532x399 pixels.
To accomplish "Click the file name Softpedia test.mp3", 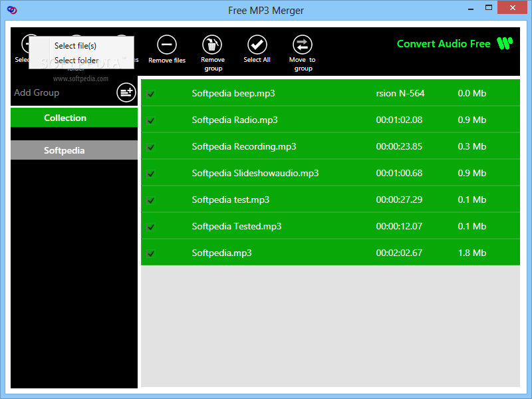I will coord(231,199).
